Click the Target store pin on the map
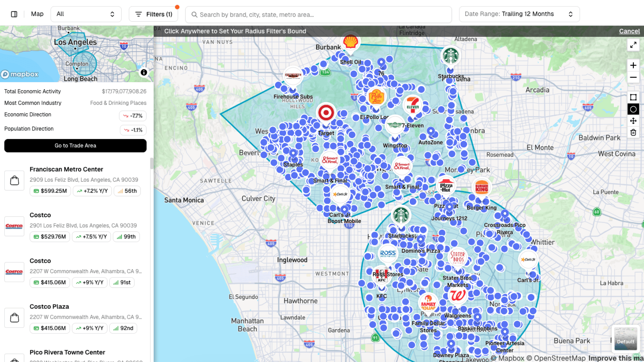Viewport: 644px width, 362px height. click(x=326, y=113)
